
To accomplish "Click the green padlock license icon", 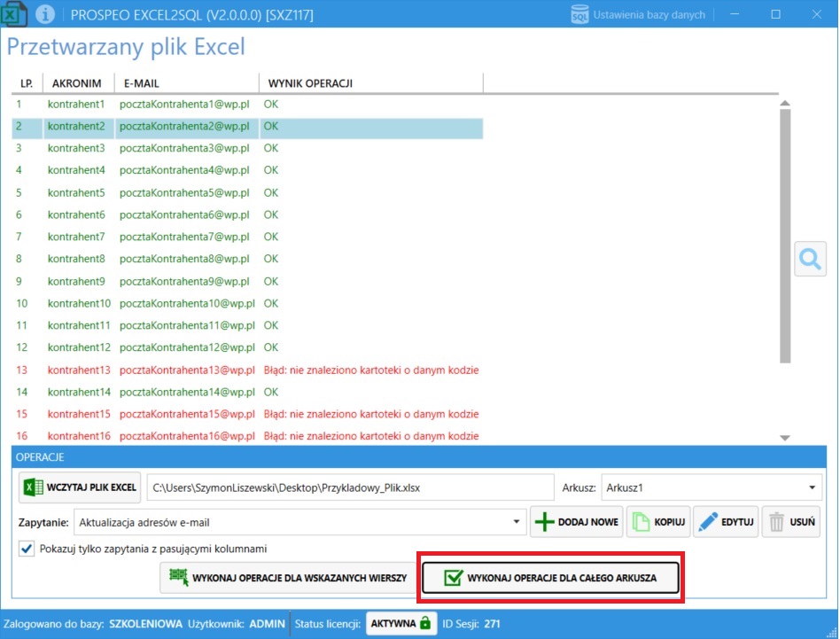I will pyautogui.click(x=425, y=623).
